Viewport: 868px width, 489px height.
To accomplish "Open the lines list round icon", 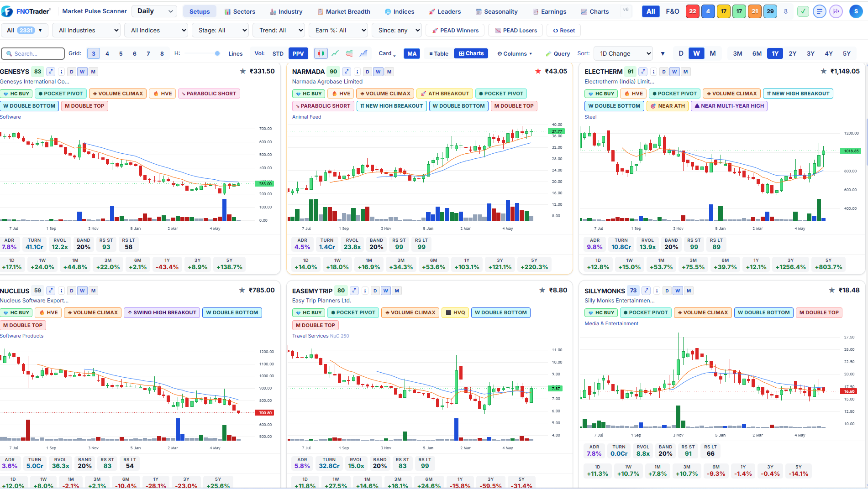I will tap(820, 11).
